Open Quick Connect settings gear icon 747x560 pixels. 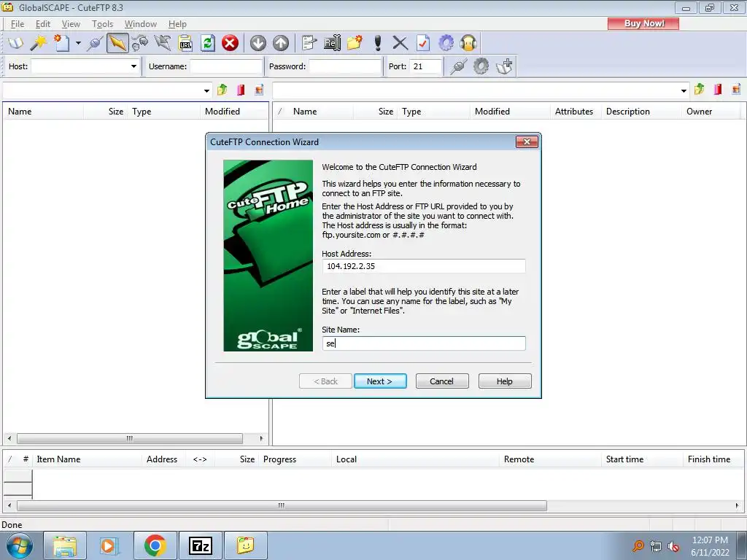click(x=481, y=66)
